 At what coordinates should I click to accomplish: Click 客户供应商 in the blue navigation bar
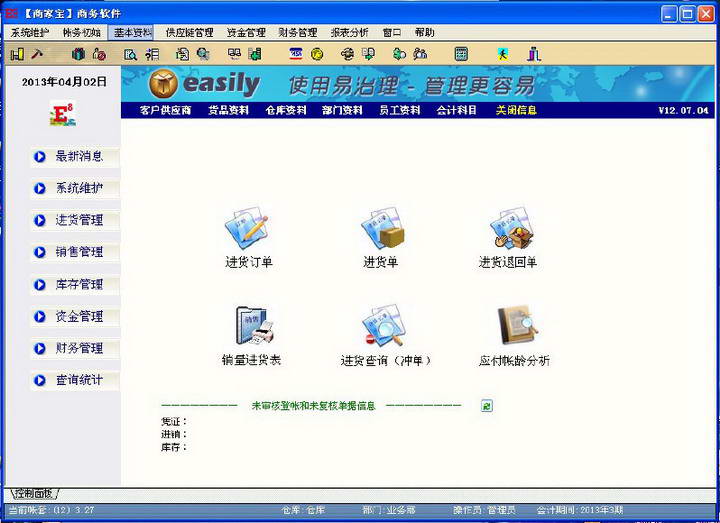pos(165,110)
